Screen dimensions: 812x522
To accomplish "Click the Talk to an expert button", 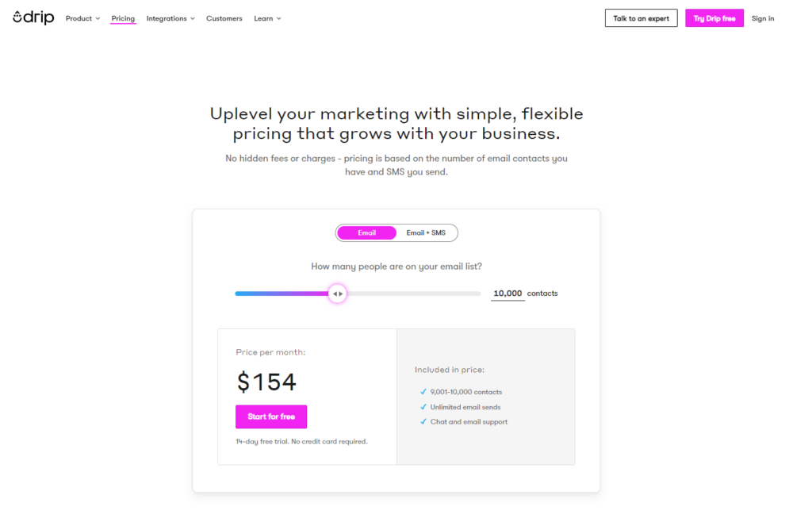I will 641,18.
